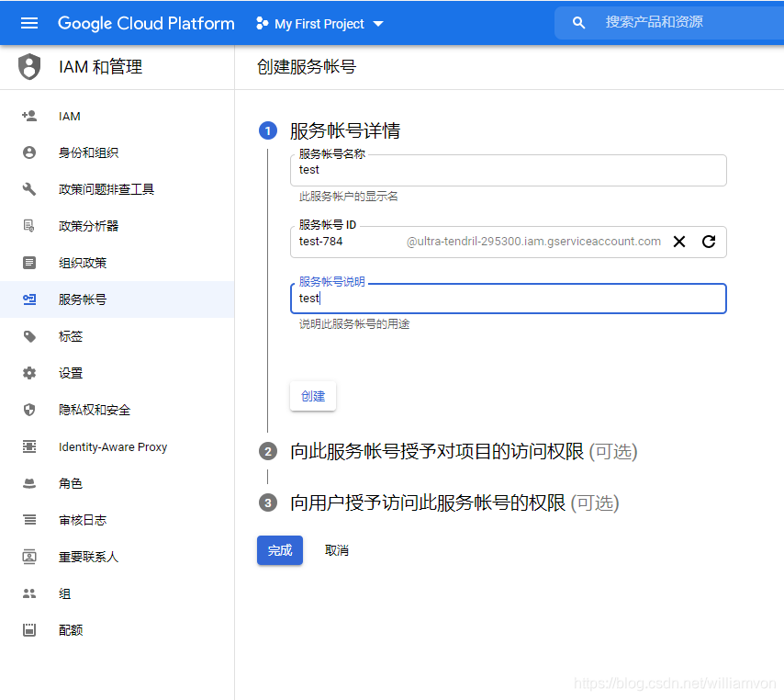Clear the service account ID with X
This screenshot has height=700, width=784.
679,242
